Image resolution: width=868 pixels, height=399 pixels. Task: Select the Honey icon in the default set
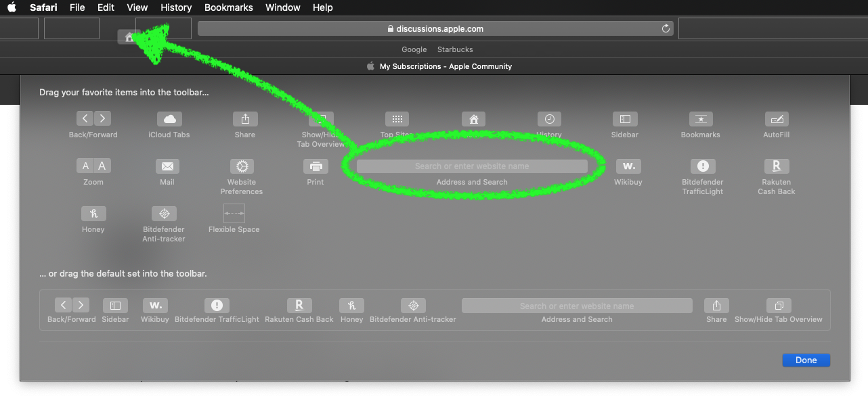pyautogui.click(x=352, y=306)
